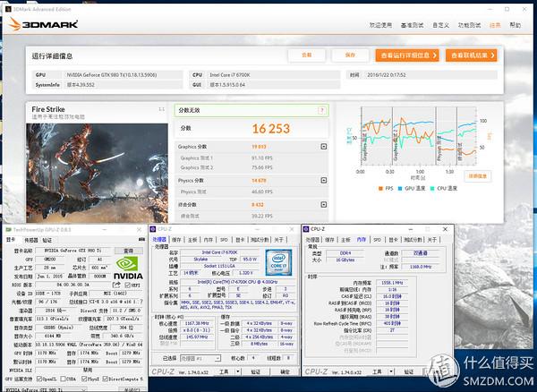The width and height of the screenshot is (537, 392).
Task: Click the DDR4 memory type field
Action: click(345, 253)
